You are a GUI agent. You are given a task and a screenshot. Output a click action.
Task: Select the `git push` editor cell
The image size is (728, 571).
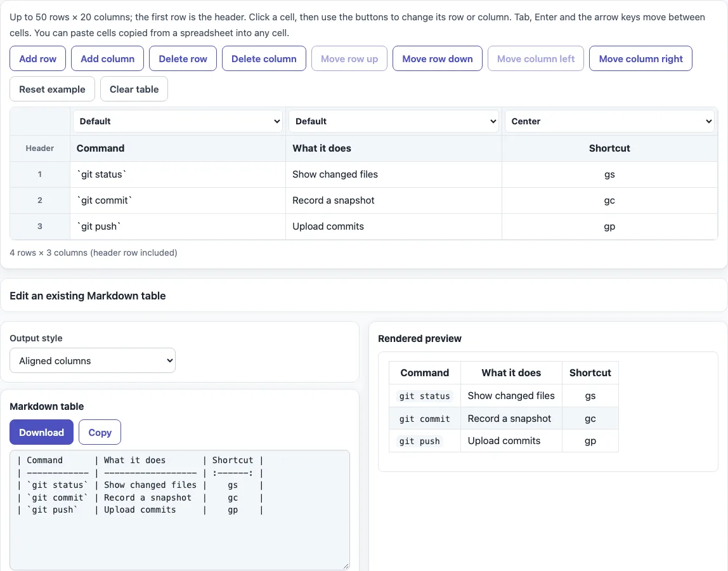coord(178,226)
